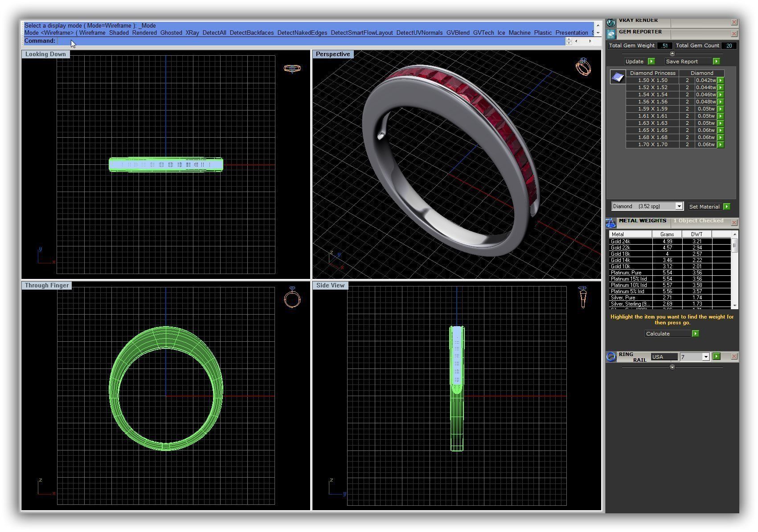The image size is (758, 532).
Task: Click the Metal Weights list scrollbar thumb
Action: (734, 246)
